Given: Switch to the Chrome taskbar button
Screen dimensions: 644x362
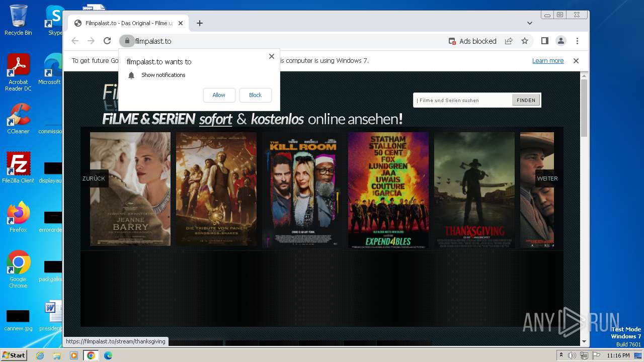Looking at the screenshot, I should click(x=91, y=355).
